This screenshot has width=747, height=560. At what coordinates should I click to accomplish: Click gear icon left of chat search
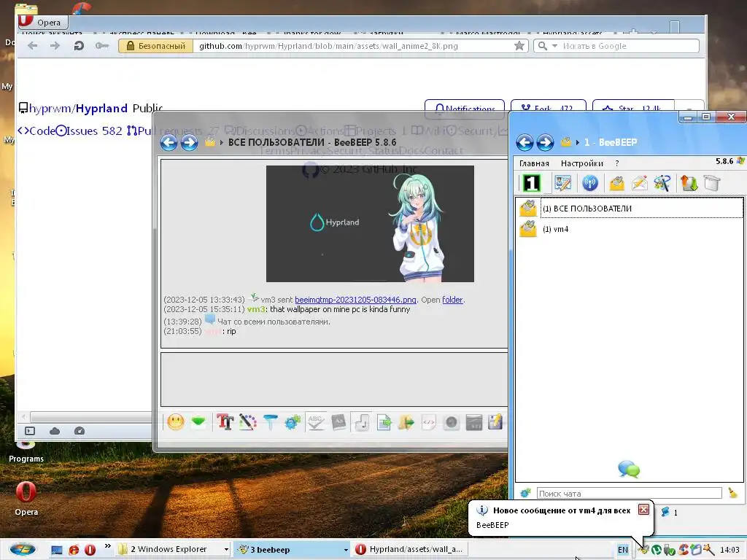pos(525,494)
